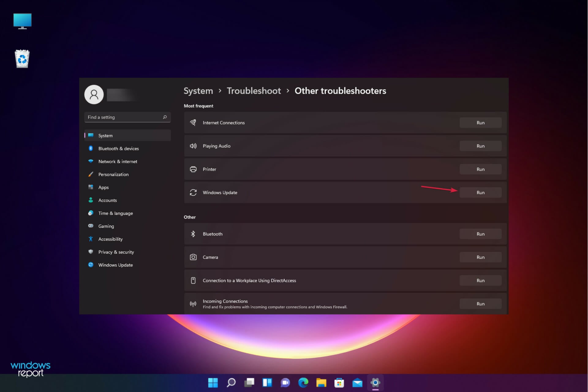
Task: Click the Personalization brush icon
Action: [x=91, y=174]
